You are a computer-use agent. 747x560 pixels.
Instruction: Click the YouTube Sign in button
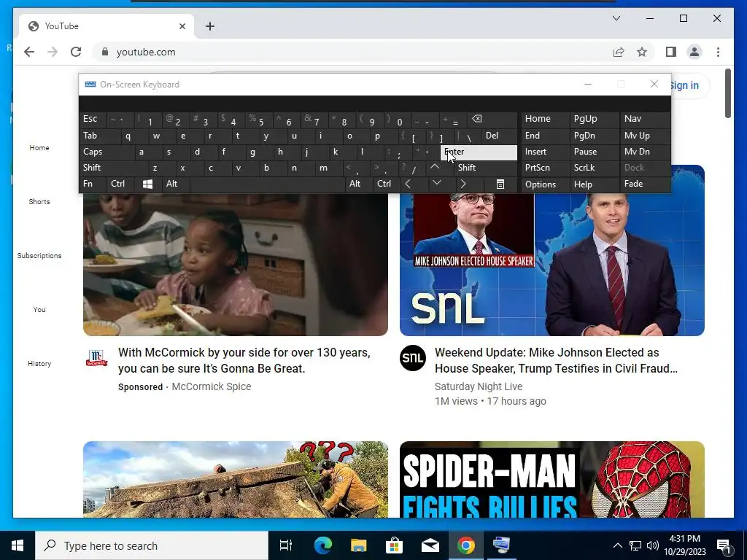pos(689,85)
